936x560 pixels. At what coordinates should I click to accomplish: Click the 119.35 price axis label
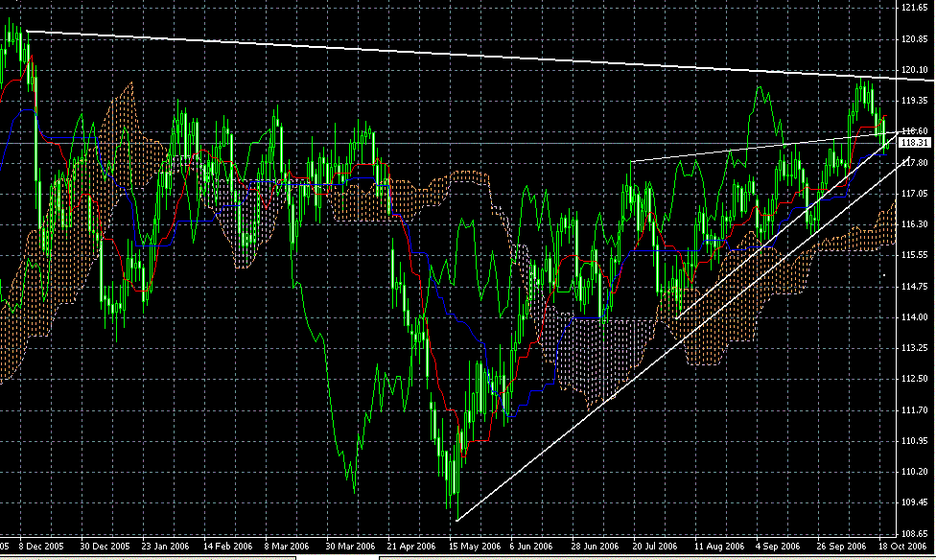[x=914, y=101]
